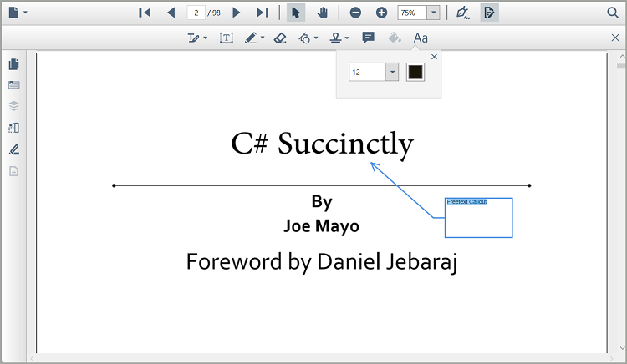Viewport: 627px width, 364px height.
Task: Click the page number input field
Action: (x=196, y=13)
